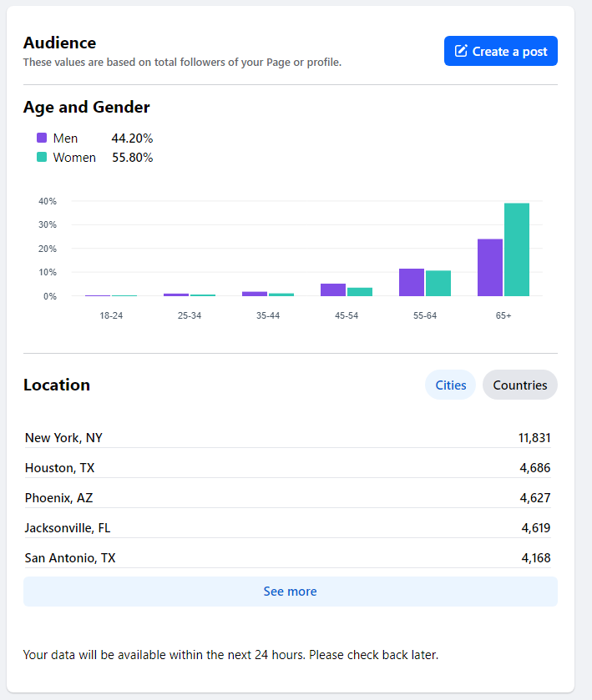Select the Houston, TX row

tap(288, 468)
